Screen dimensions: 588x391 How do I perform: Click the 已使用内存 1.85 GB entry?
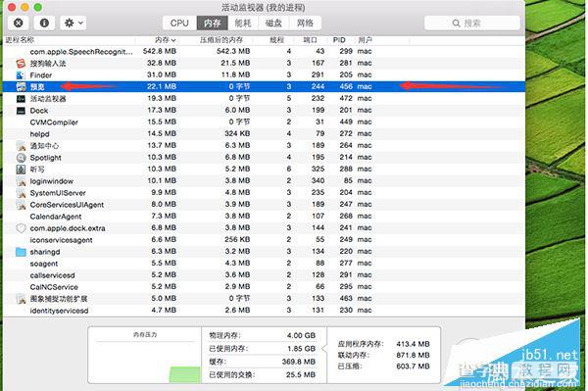tap(262, 349)
